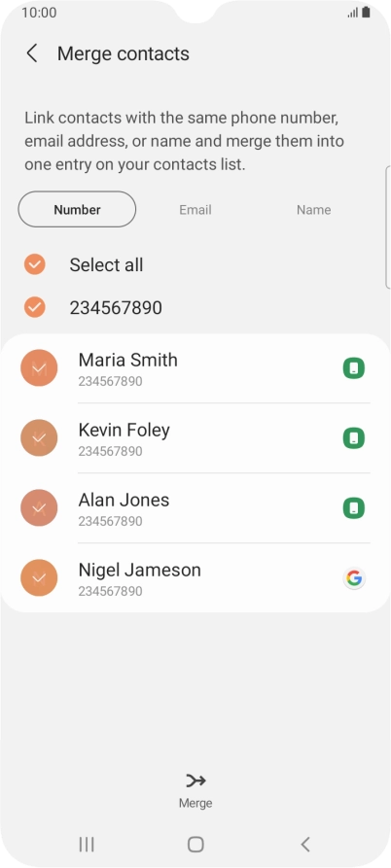Deselect Kevin Foley's avatar checkbox

coord(39,437)
